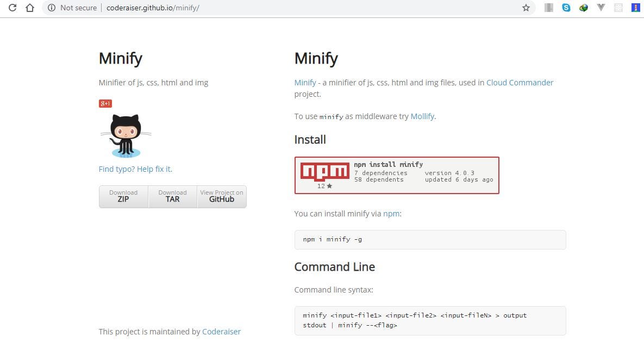Reload the page with the refresh icon
Image resolution: width=644 pixels, height=348 pixels.
pos(12,8)
